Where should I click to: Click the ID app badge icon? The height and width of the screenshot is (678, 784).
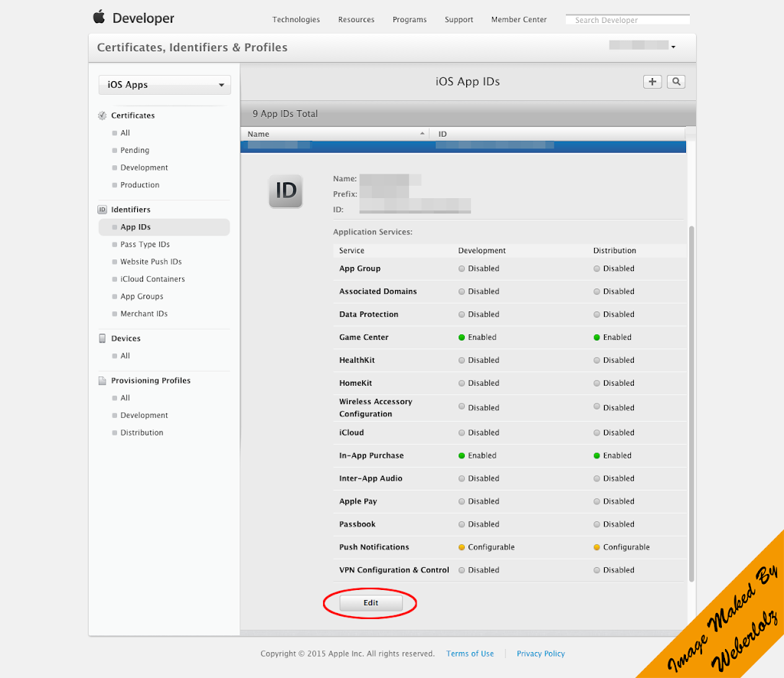click(285, 191)
